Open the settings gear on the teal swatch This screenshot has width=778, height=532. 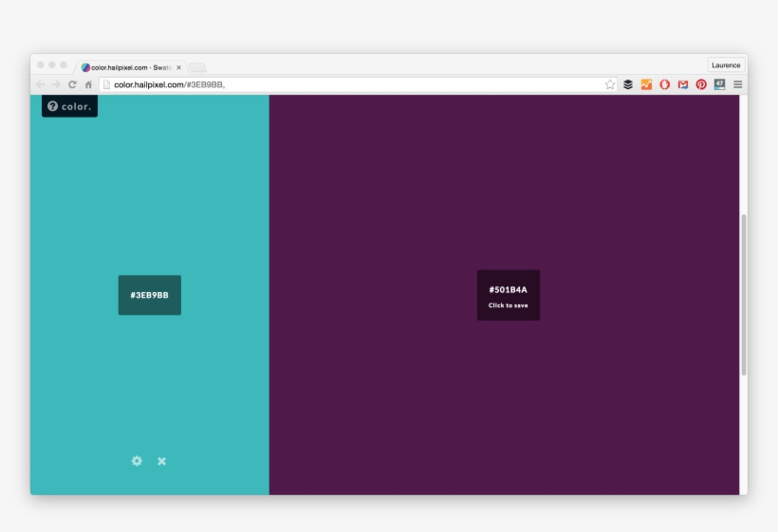point(137,461)
